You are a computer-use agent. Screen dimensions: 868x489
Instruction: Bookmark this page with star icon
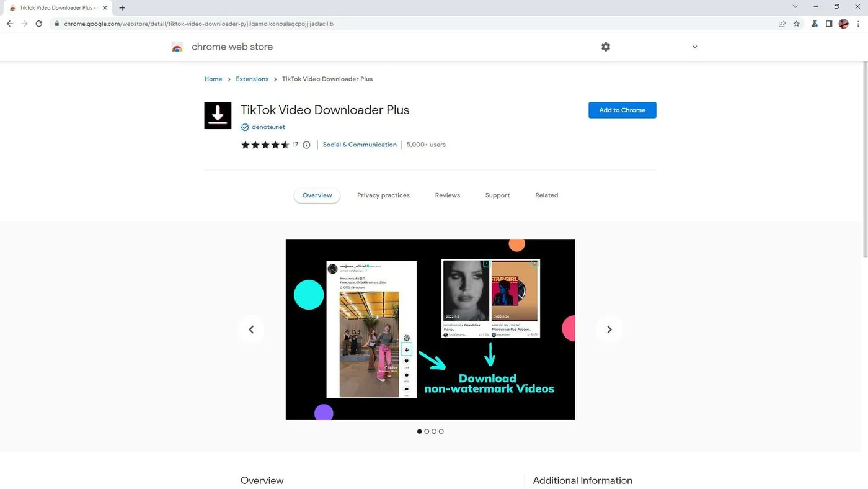[x=797, y=24]
